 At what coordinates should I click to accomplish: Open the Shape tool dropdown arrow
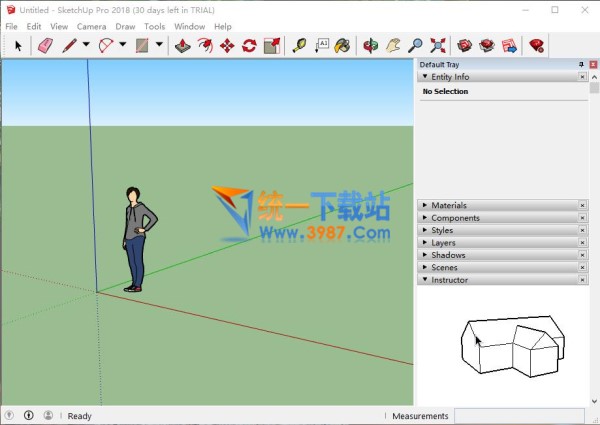tap(159, 44)
